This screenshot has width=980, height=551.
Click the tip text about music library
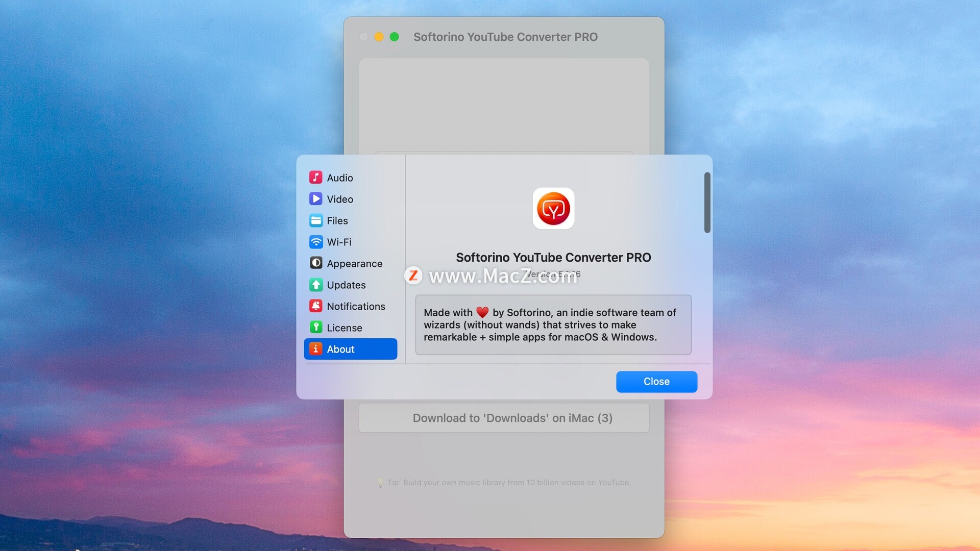coord(509,483)
